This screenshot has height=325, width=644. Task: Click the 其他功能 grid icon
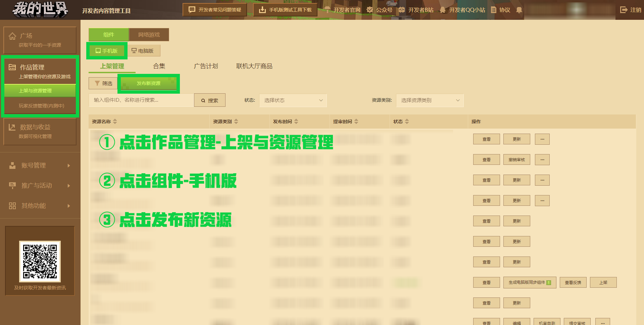[12, 206]
